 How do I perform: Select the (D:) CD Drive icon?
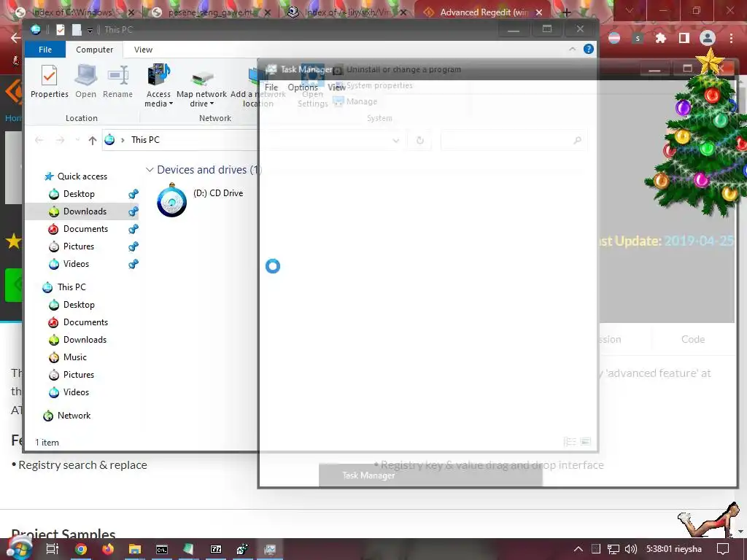tap(171, 201)
